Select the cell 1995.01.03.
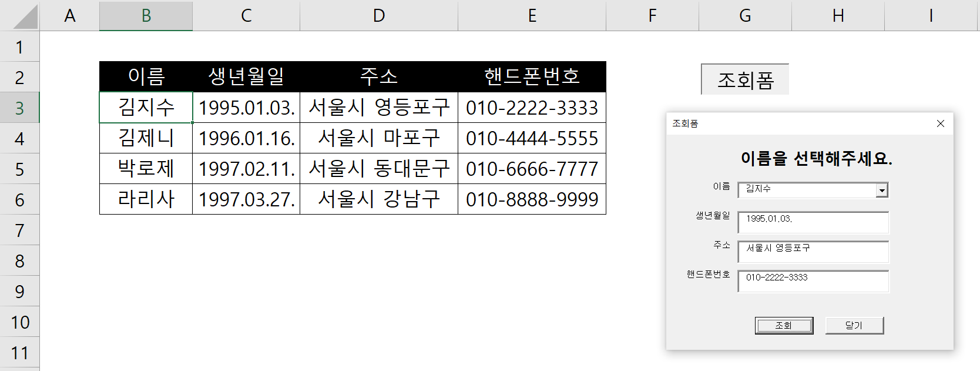The height and width of the screenshot is (371, 980). coord(246,108)
